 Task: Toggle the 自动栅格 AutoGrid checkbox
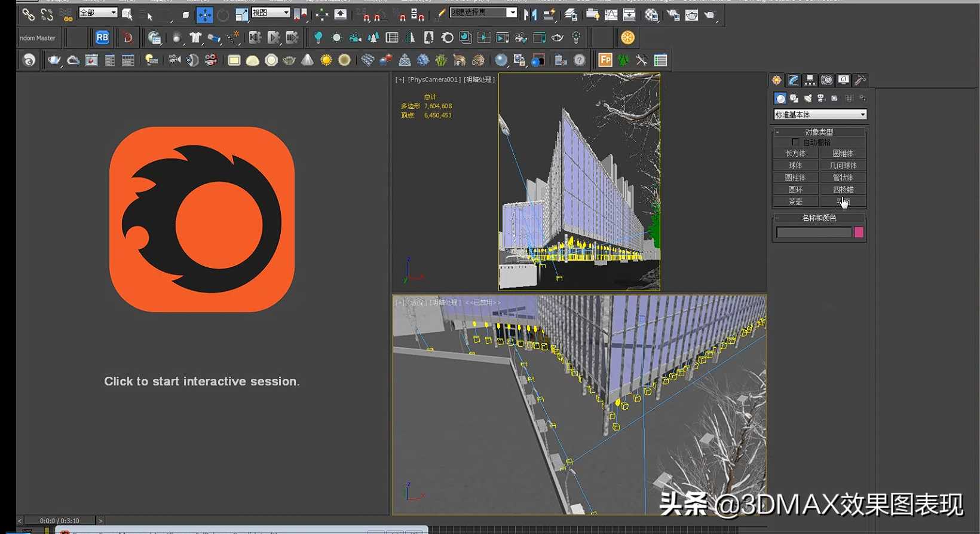click(x=795, y=142)
